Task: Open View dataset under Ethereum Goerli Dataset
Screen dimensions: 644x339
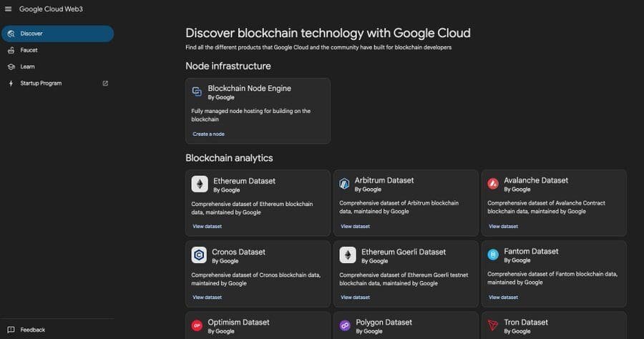Action: pyautogui.click(x=355, y=297)
